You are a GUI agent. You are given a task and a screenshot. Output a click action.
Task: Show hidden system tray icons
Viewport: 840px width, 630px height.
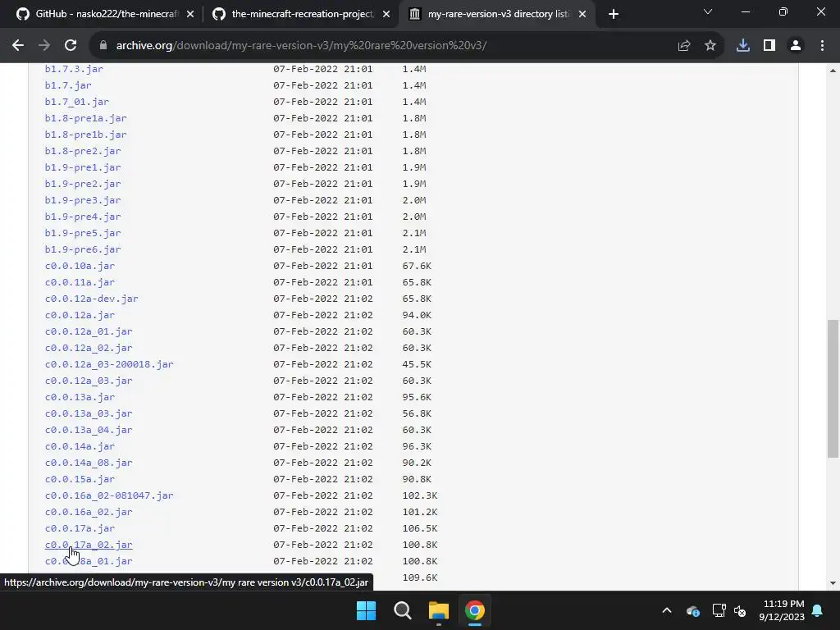coord(666,610)
